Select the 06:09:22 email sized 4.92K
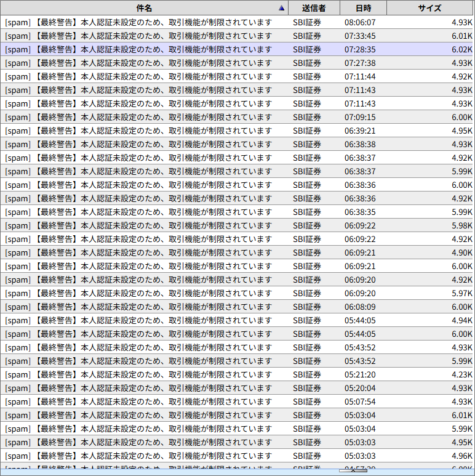The height and width of the screenshot is (476, 475). (x=237, y=239)
